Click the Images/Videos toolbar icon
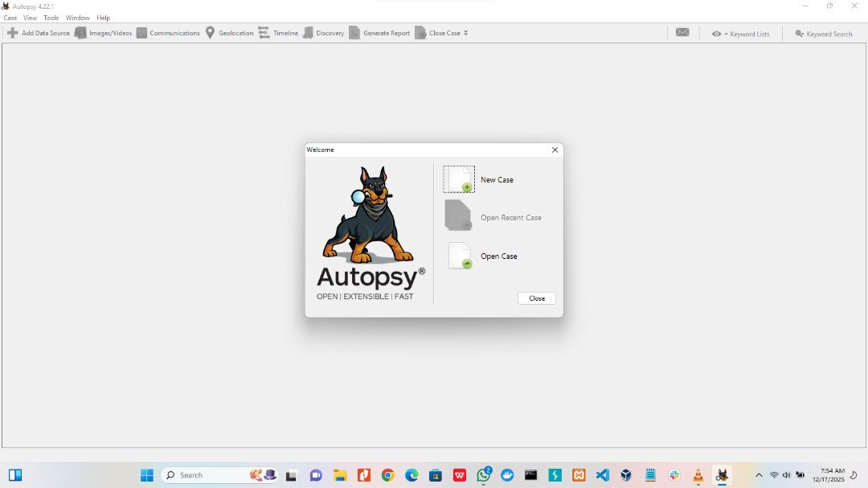Image resolution: width=868 pixels, height=488 pixels. point(80,33)
